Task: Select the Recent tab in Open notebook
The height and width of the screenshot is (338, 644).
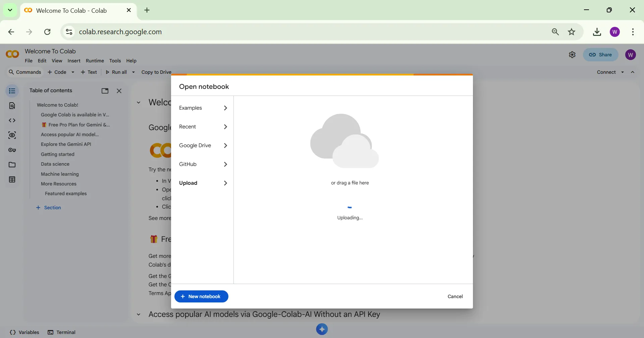Action: tap(203, 127)
